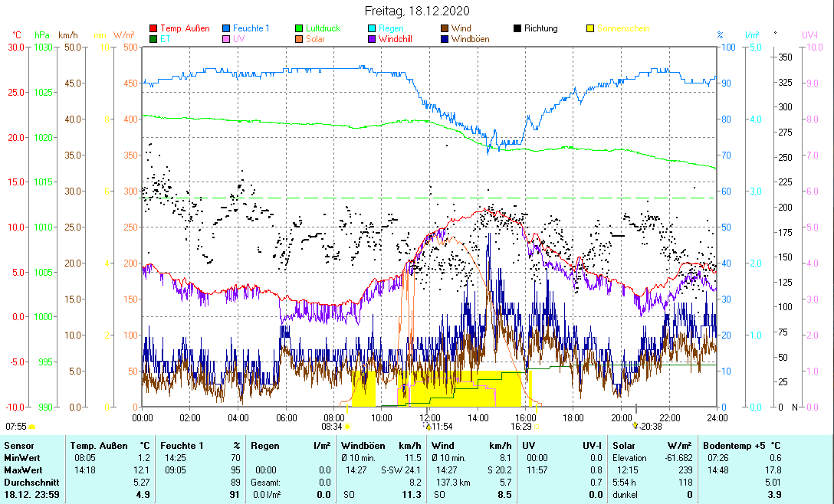
Task: Click the current ground temperature 3.9
Action: (x=775, y=495)
